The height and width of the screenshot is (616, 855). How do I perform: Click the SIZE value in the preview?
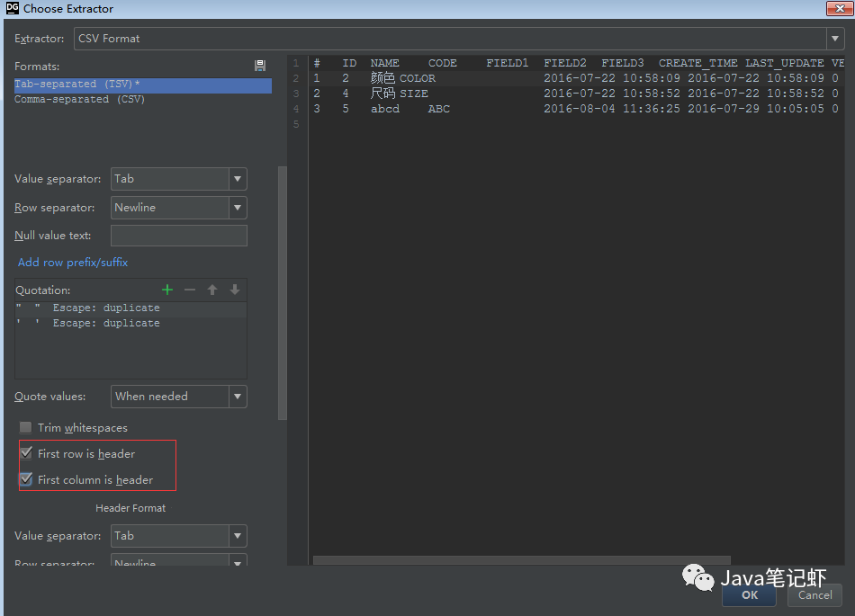coord(414,94)
